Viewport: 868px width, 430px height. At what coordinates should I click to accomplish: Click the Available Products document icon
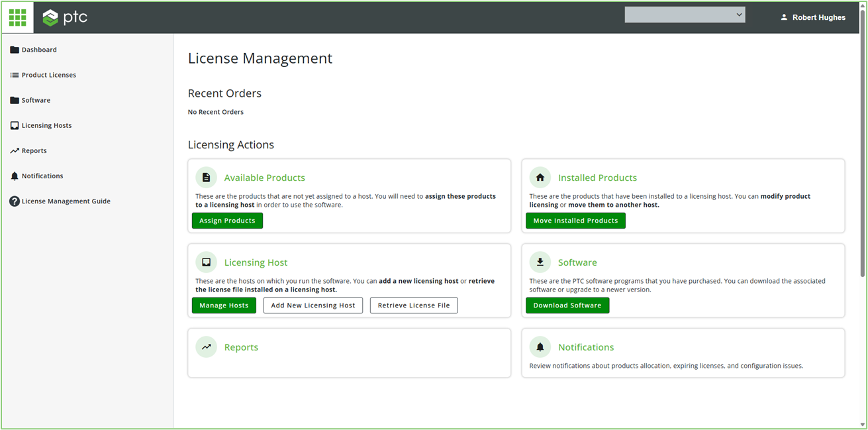coord(206,178)
